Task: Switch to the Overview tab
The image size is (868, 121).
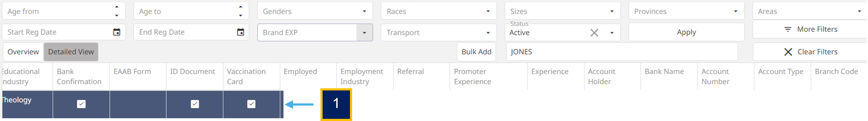Action: (23, 52)
